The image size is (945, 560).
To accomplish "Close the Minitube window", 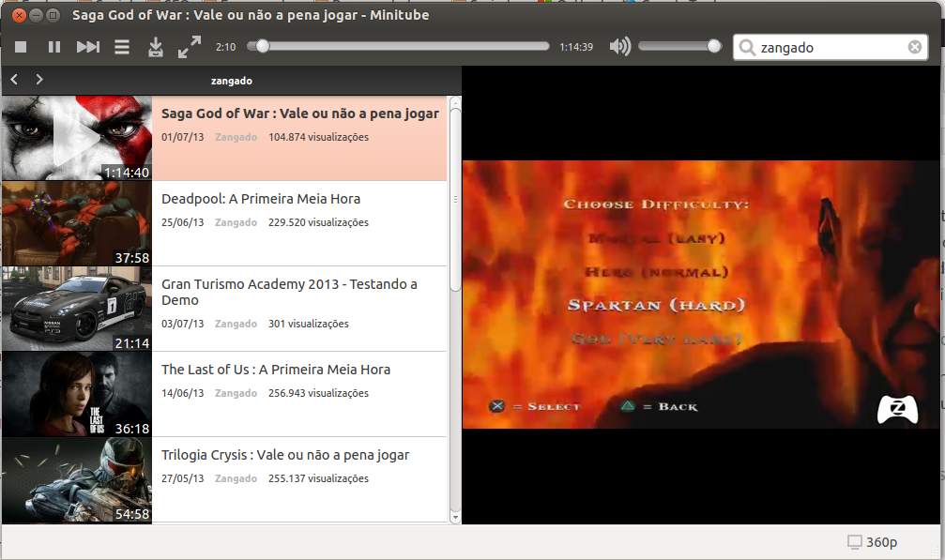I will (19, 15).
